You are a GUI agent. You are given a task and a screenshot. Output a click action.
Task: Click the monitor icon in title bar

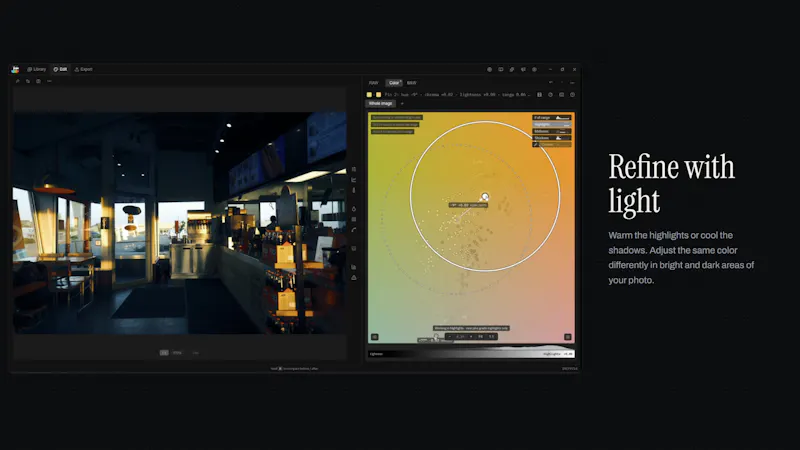pyautogui.click(x=501, y=69)
